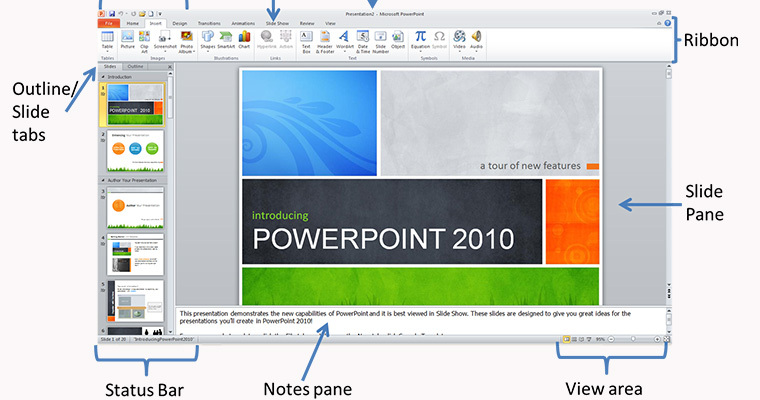Insert Slide Number
This screenshot has height=400, width=760.
pyautogui.click(x=380, y=42)
